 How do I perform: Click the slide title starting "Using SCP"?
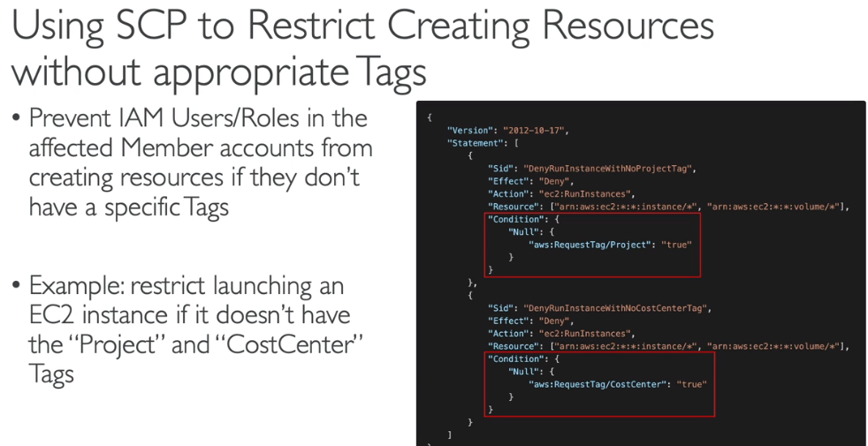[362, 26]
